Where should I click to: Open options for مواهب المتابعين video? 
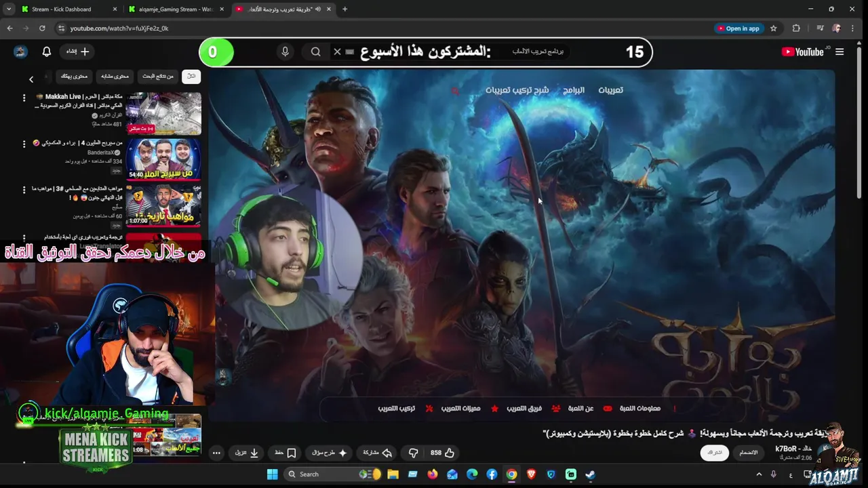coord(24,190)
